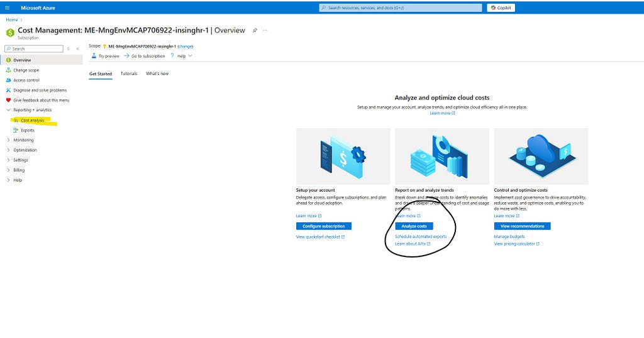Image resolution: width=644 pixels, height=338 pixels.
Task: Click the Control and optimize costs illustration
Action: coord(541,156)
